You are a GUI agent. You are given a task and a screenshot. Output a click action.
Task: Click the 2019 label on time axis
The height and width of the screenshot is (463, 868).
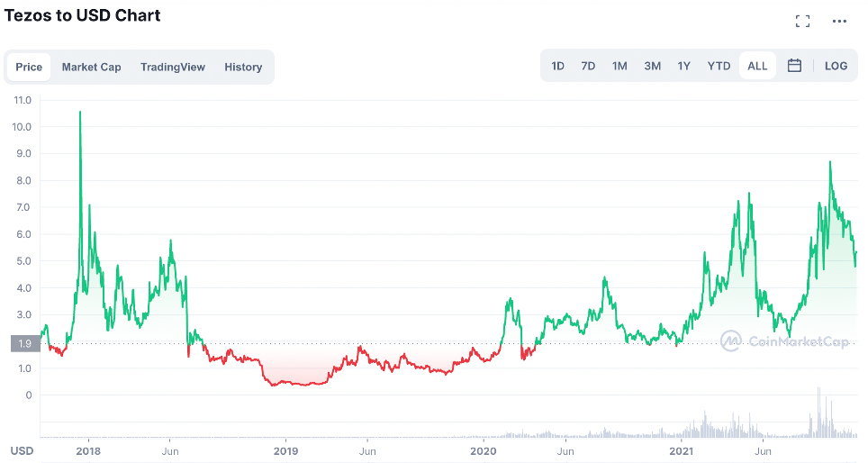tap(285, 450)
